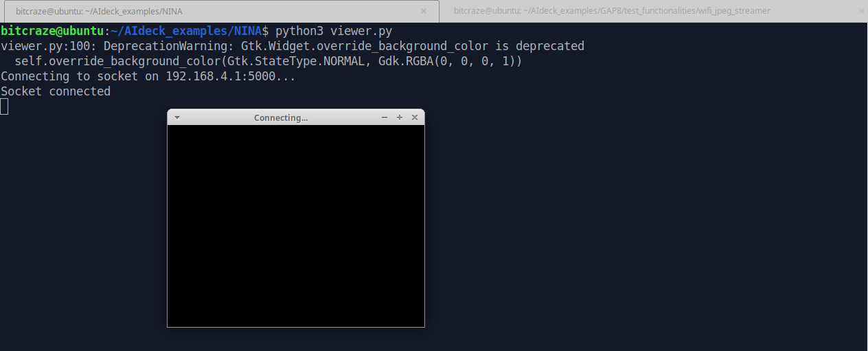Maximize the Connecting... viewer window
This screenshot has height=351, width=868.
point(400,117)
